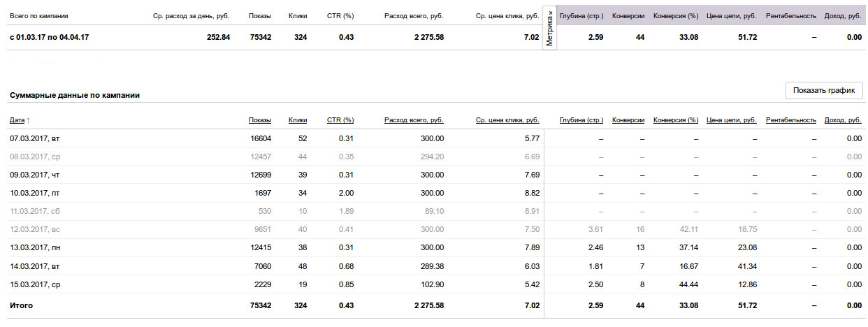Sort by Конверсии column in lower table

(x=628, y=120)
